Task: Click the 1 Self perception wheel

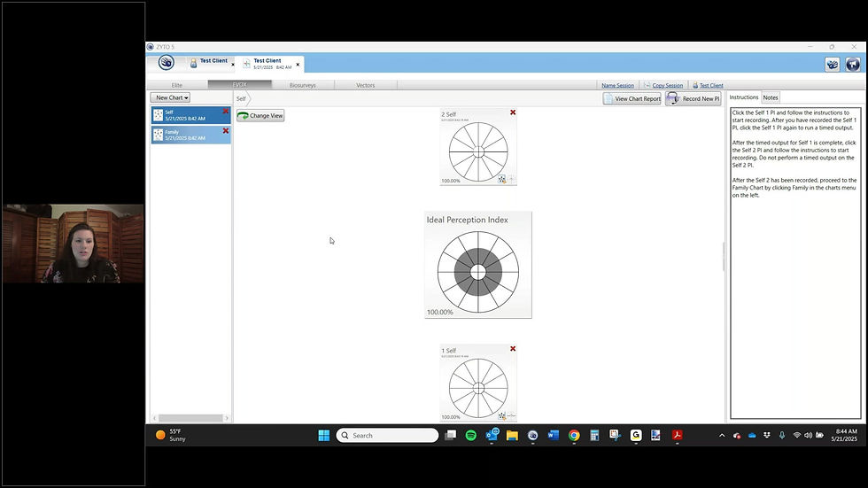Action: coord(478,389)
